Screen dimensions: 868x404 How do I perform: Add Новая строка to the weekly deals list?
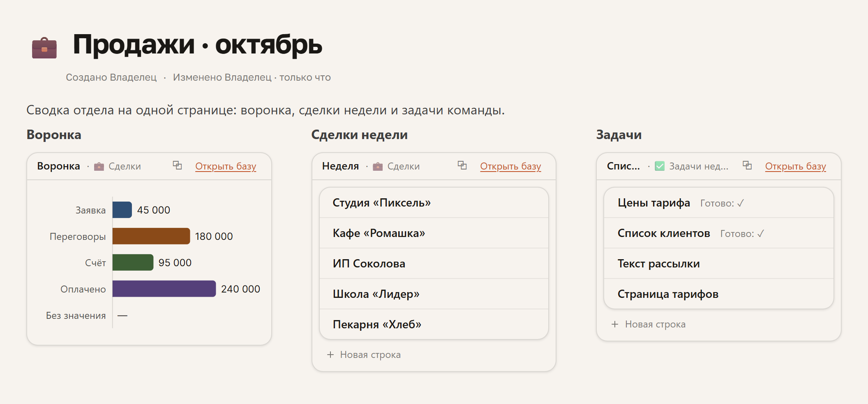point(364,355)
